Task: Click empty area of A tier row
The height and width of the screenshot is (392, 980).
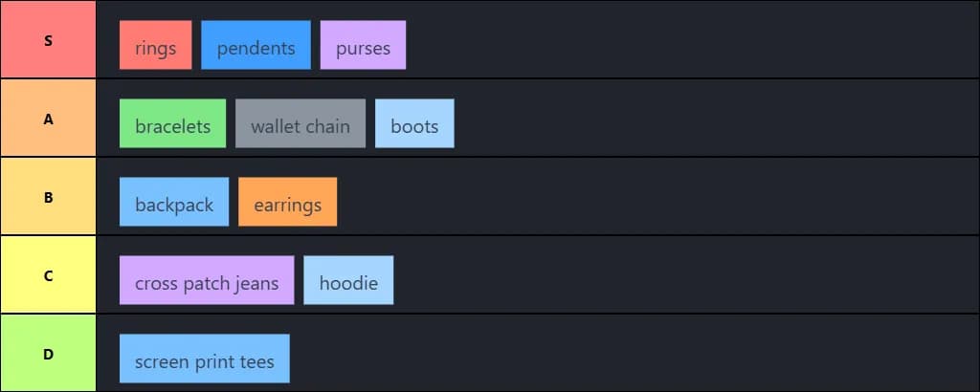Action: [712, 118]
